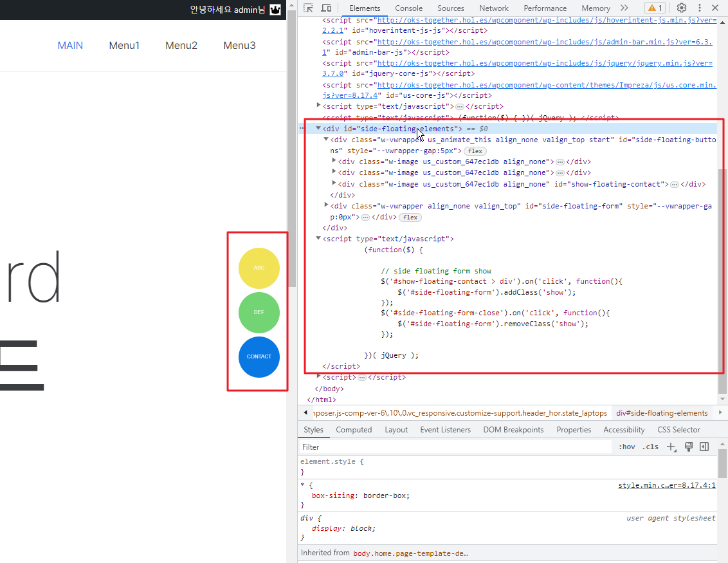Switch to the Performance tab
Image resolution: width=728 pixels, height=563 pixels.
pos(545,8)
